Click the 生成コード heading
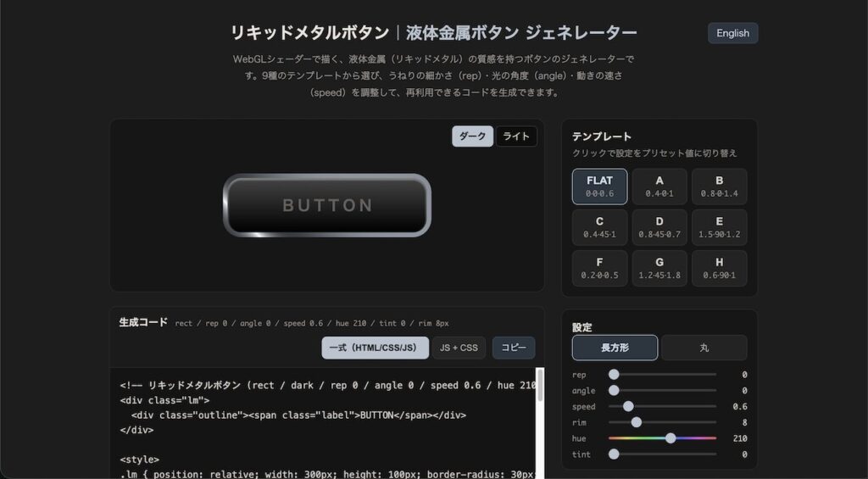The image size is (868, 479). [x=143, y=322]
